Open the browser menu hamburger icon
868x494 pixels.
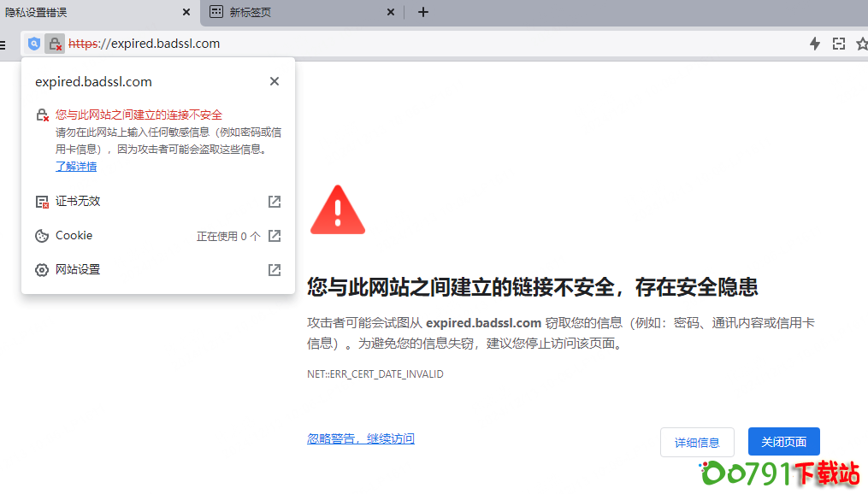point(3,44)
